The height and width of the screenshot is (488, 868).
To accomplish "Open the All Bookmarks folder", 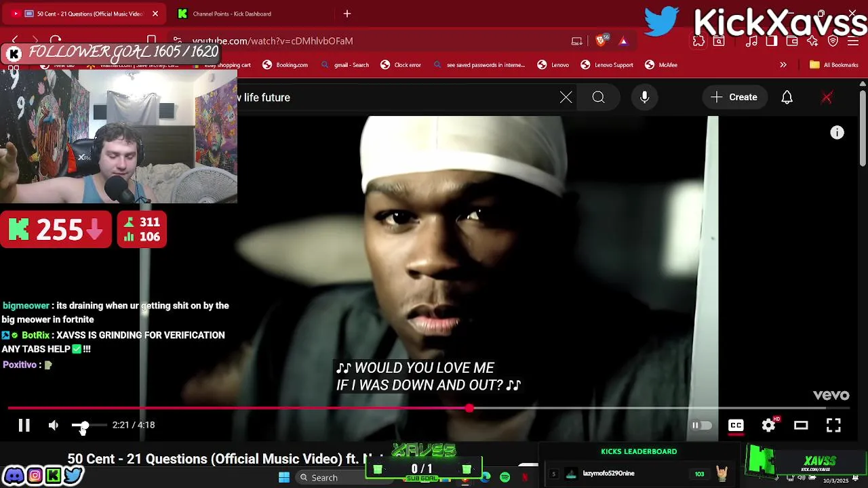I will pos(834,65).
